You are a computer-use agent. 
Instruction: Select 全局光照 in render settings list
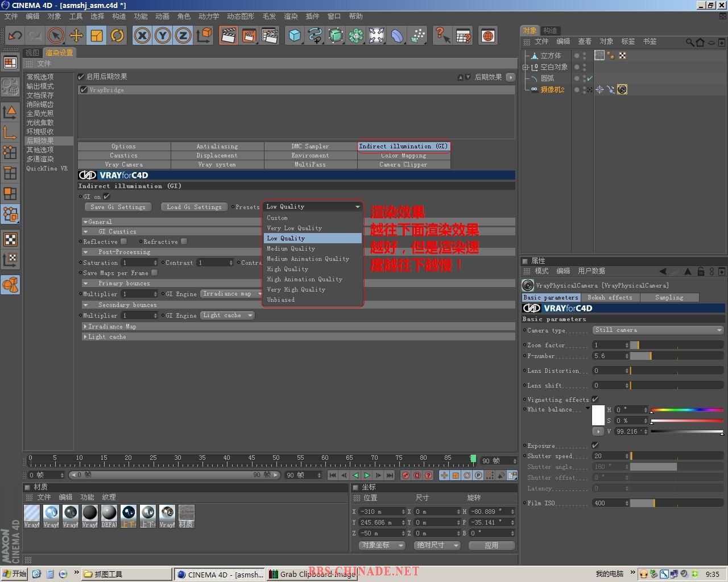tap(40, 114)
